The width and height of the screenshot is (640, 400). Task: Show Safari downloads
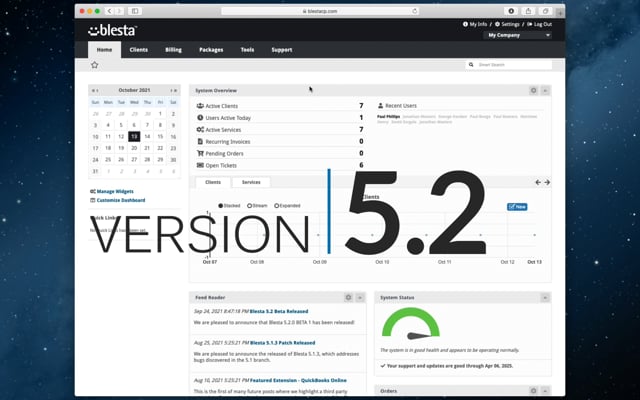[x=511, y=11]
